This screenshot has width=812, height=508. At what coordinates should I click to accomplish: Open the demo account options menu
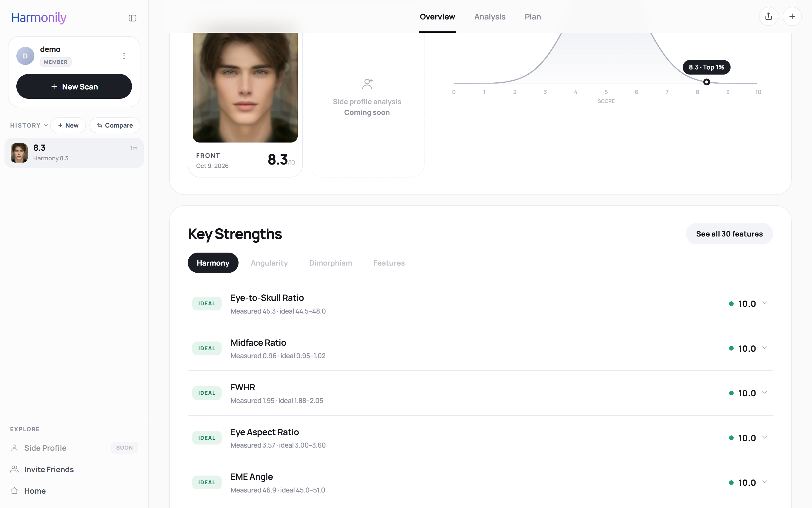point(124,56)
